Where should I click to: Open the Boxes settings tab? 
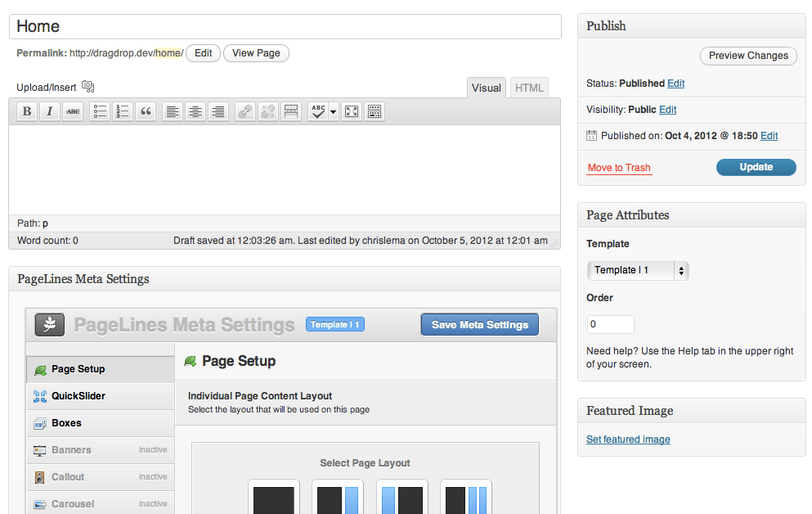point(66,423)
